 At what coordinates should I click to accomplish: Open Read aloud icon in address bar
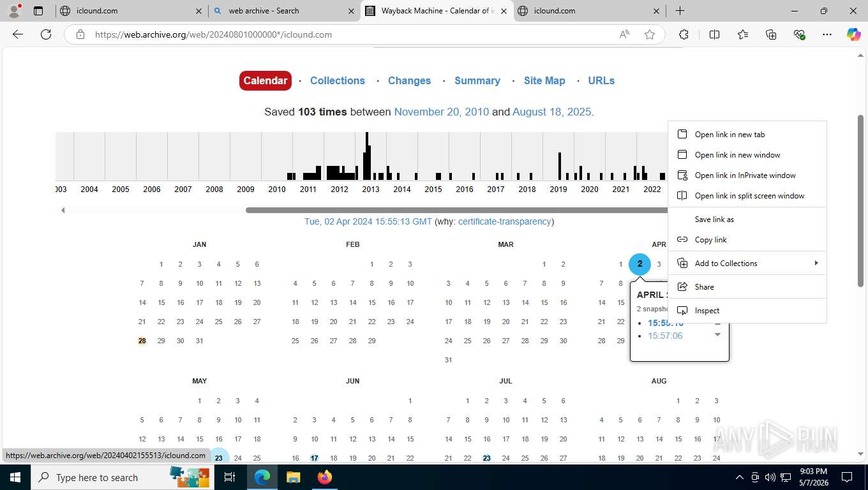(624, 34)
